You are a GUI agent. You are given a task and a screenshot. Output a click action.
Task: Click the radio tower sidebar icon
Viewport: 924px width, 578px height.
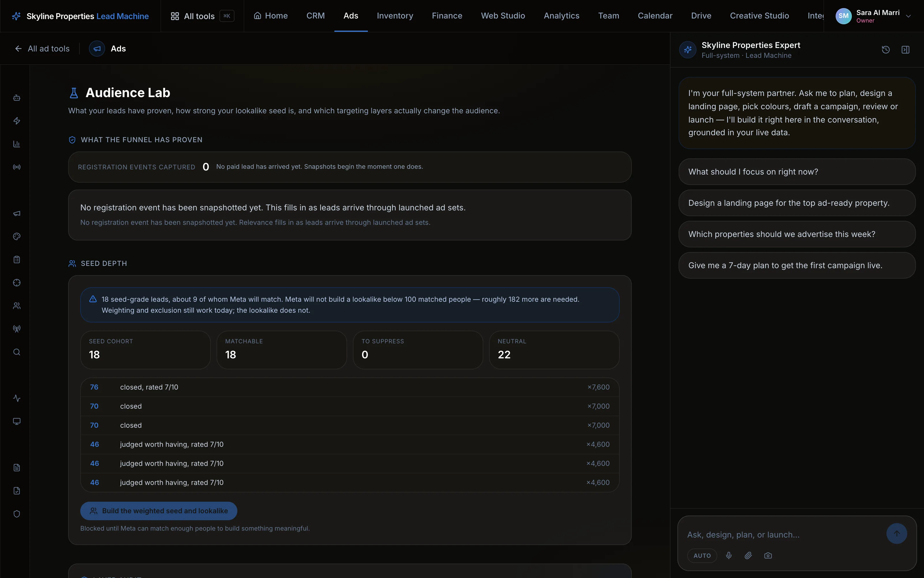pos(16,329)
